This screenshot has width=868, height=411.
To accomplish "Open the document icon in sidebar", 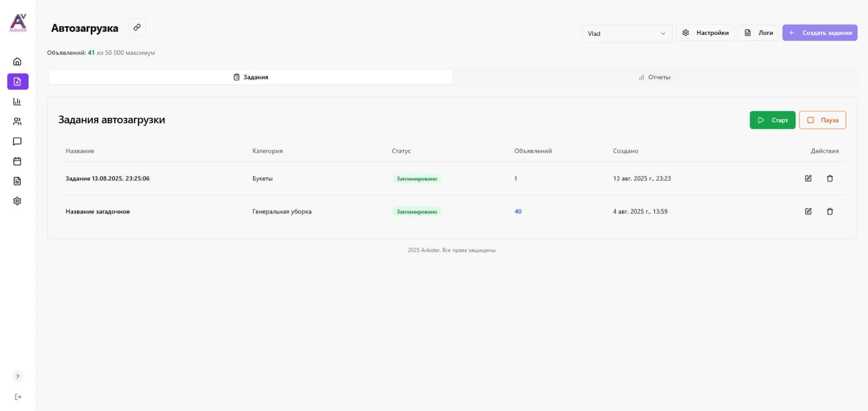I will point(17,181).
